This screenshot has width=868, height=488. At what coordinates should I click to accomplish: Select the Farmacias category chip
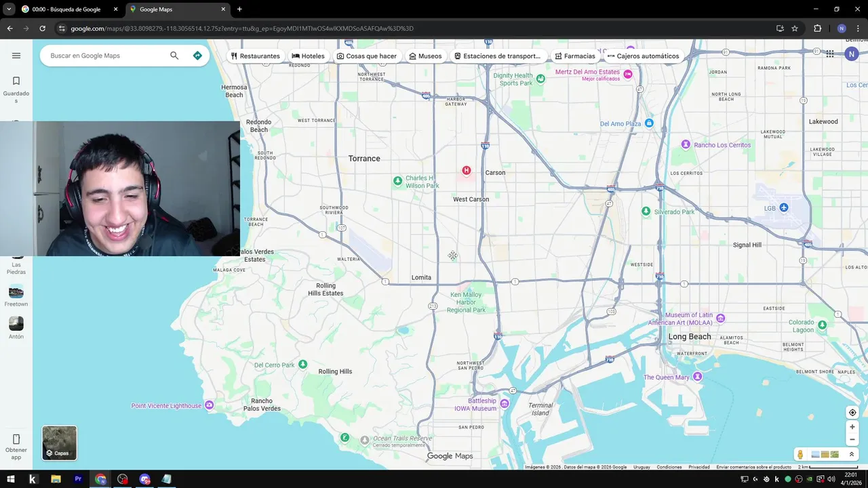pos(575,56)
